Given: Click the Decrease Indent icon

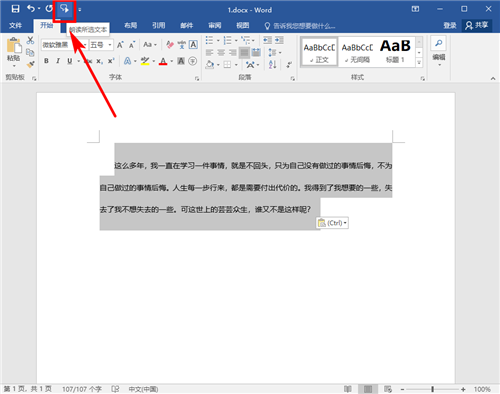Looking at the screenshot, I should [x=267, y=41].
